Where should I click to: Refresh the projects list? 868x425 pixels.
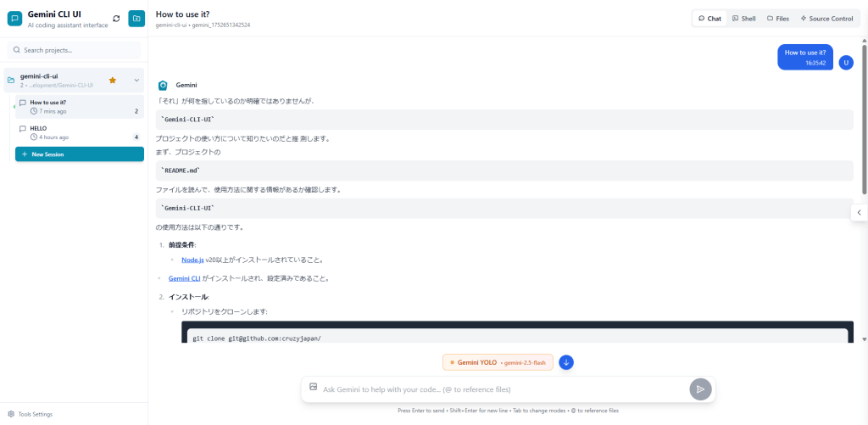(x=116, y=19)
